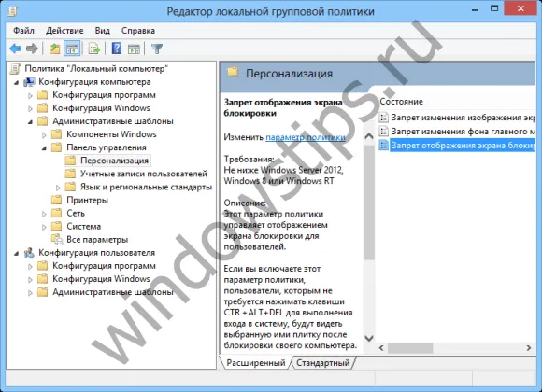The image size is (542, 392).
Task: Select the Все параметры tree item
Action: pyautogui.click(x=97, y=239)
